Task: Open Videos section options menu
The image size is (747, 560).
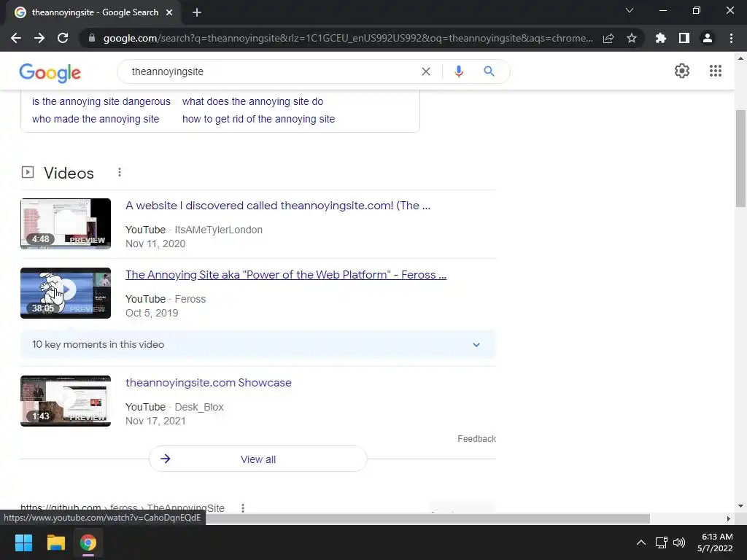Action: pos(120,172)
